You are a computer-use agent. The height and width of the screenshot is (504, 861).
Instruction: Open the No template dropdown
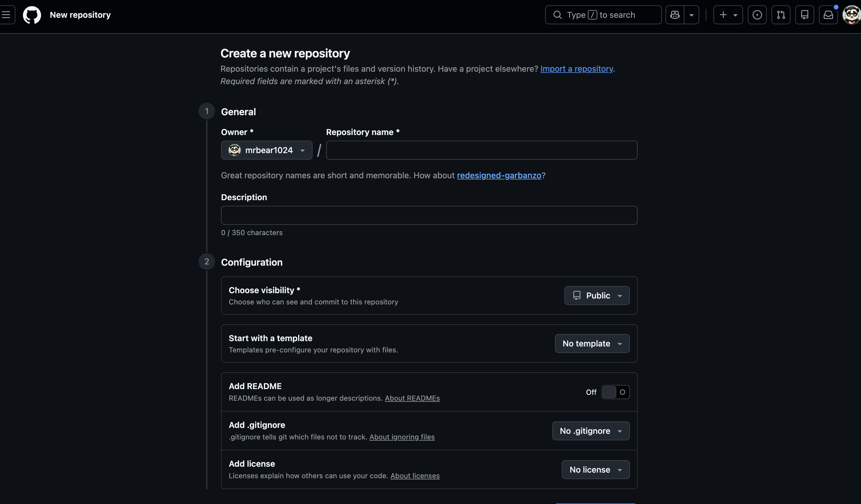click(x=592, y=343)
